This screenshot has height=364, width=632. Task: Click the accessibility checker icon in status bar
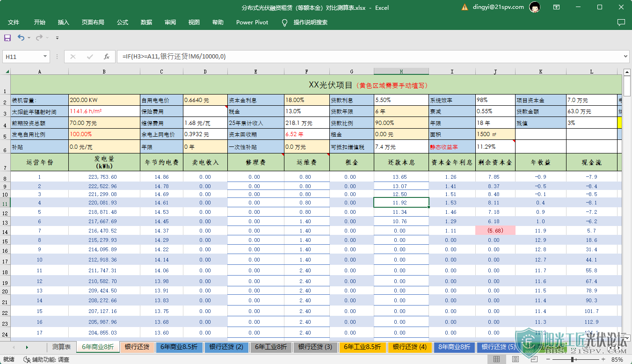[x=27, y=359]
